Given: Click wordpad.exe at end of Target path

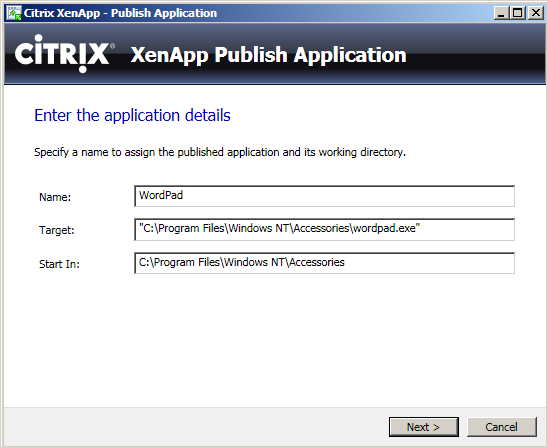Looking at the screenshot, I should [x=384, y=228].
